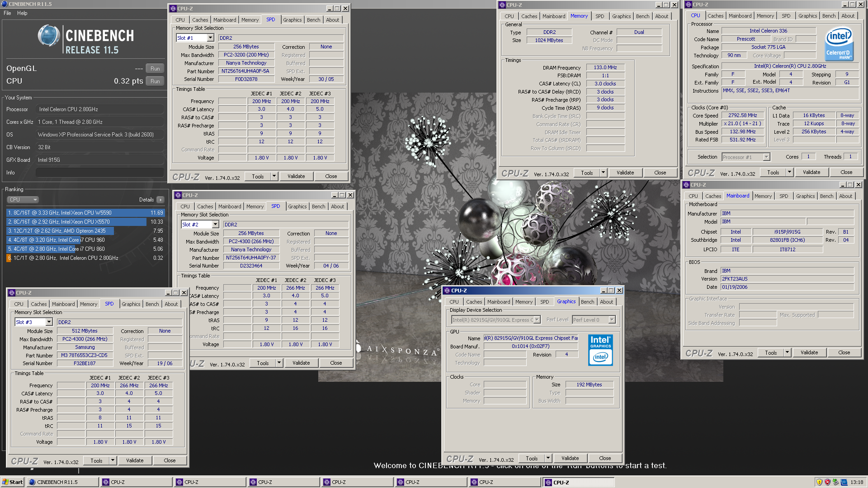The image size is (868, 488).
Task: Click the blue CPU-Z tray icon
Action: click(x=844, y=482)
